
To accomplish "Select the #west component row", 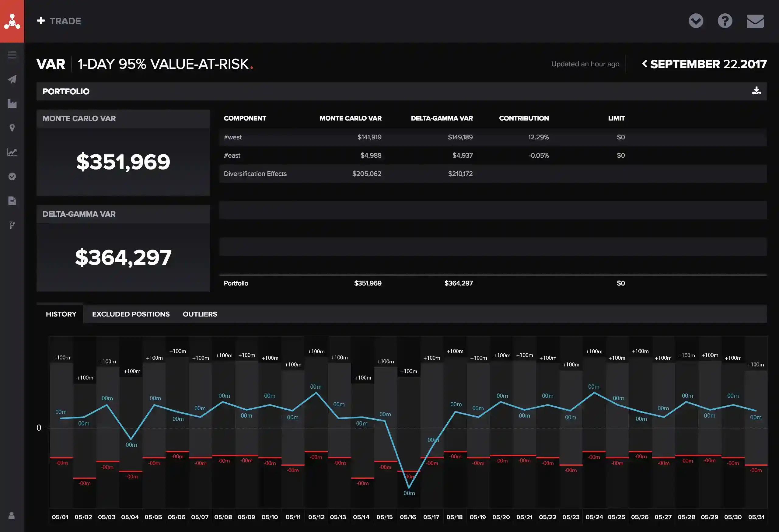I will (x=493, y=137).
